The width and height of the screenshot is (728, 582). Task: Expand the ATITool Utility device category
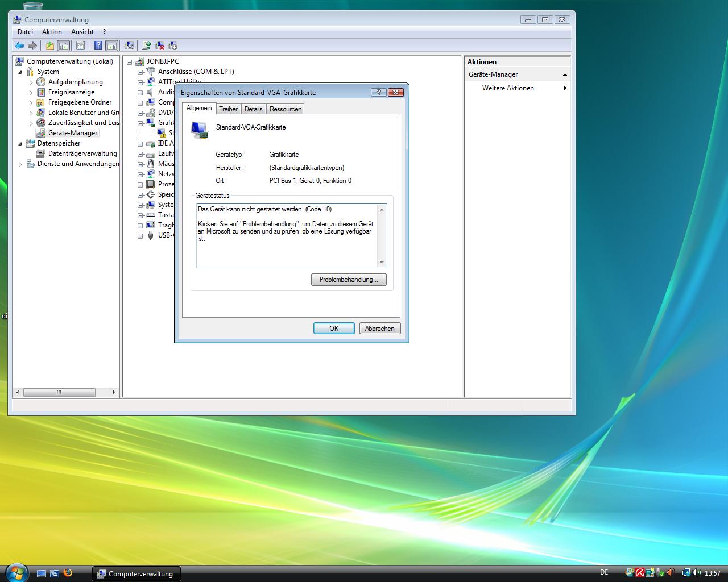pyautogui.click(x=140, y=82)
